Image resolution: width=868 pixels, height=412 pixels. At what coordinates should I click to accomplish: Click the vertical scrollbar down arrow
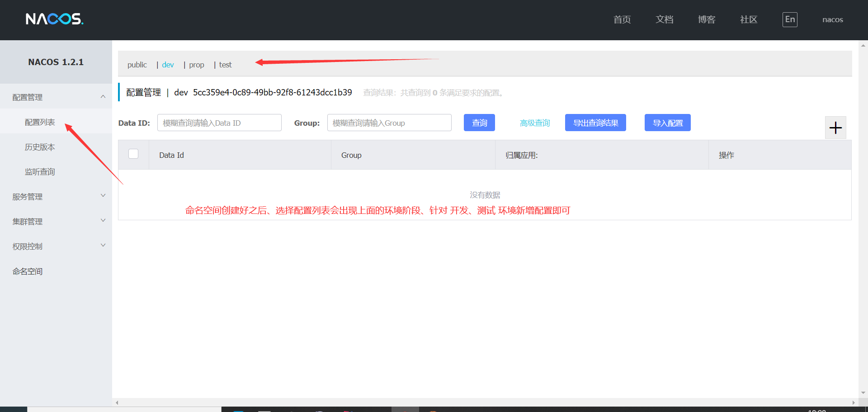click(x=863, y=393)
